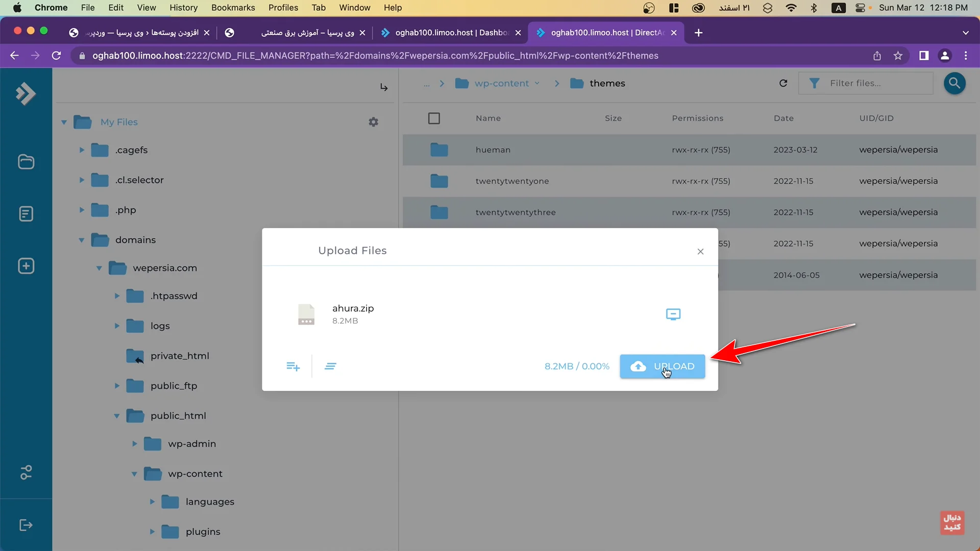Sort by UID/GID column header
The width and height of the screenshot is (980, 551).
coord(876,118)
